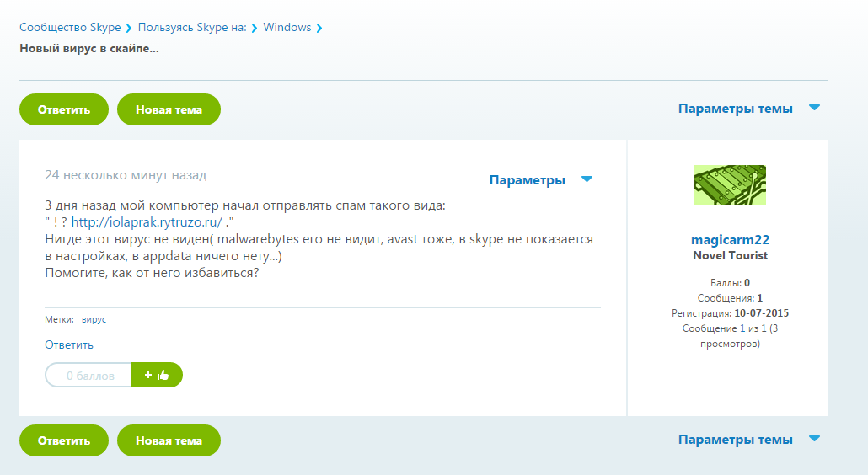Expand bottom 'Параметры темы' dropdown
868x475 pixels.
click(x=749, y=440)
